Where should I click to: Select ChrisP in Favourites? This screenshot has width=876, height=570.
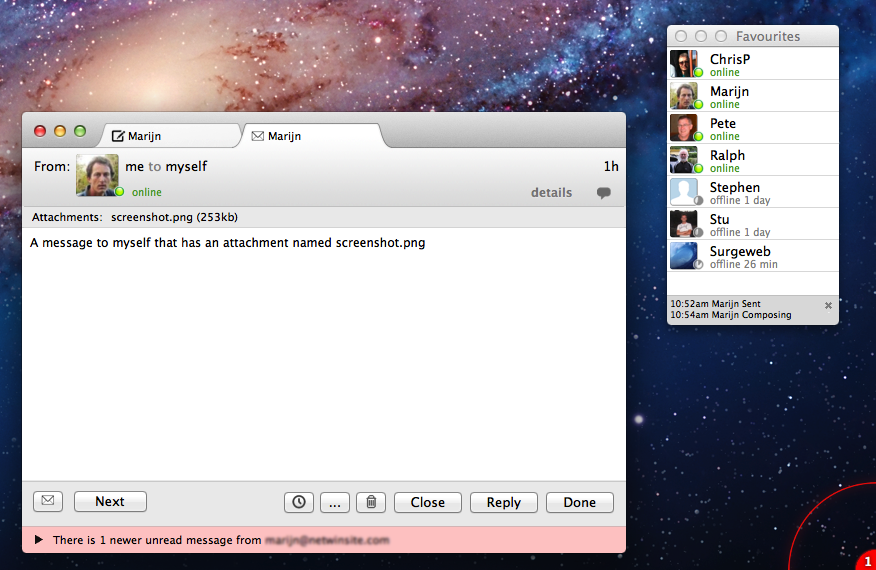(753, 64)
